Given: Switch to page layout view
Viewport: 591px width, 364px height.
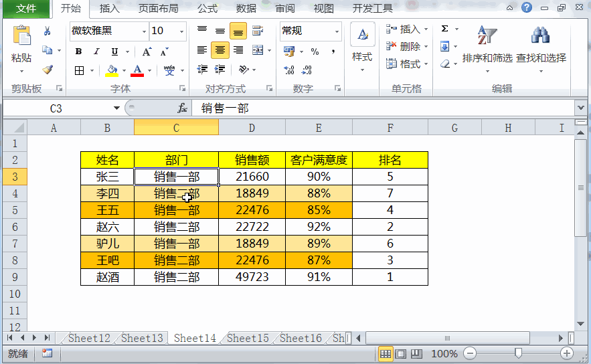Looking at the screenshot, I should 401,353.
